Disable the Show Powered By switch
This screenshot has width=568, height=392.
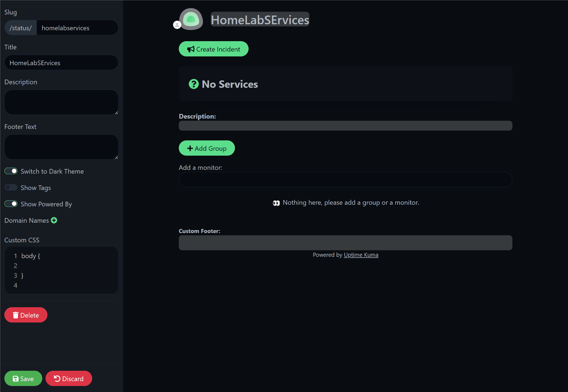[x=11, y=204]
